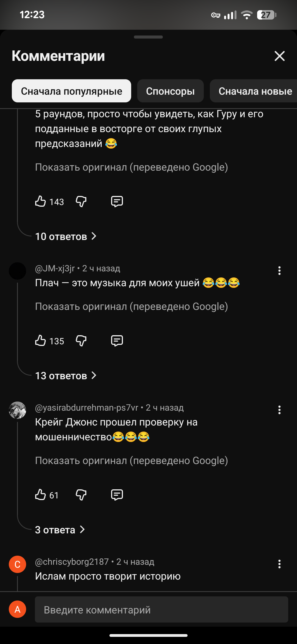Dislike the comment with 61 likes
Screen dimensions: 297x644
pos(81,495)
